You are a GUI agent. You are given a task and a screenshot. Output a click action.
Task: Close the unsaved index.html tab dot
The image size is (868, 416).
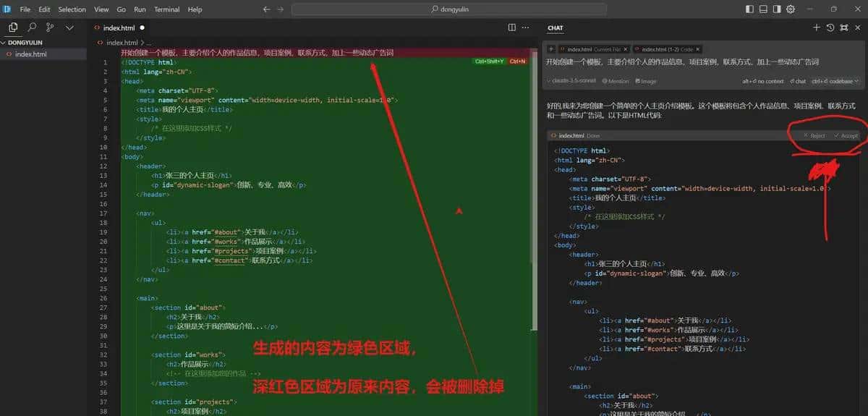click(142, 27)
